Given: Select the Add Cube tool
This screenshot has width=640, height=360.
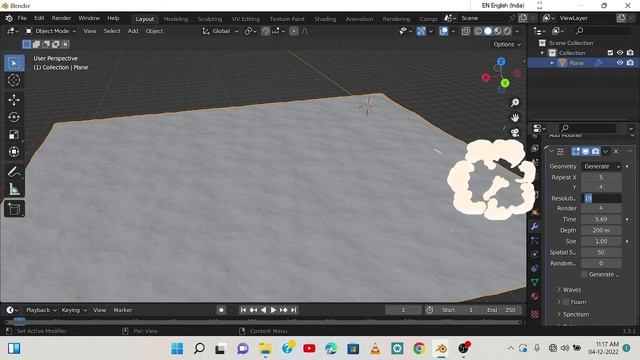Looking at the screenshot, I should pyautogui.click(x=14, y=209).
